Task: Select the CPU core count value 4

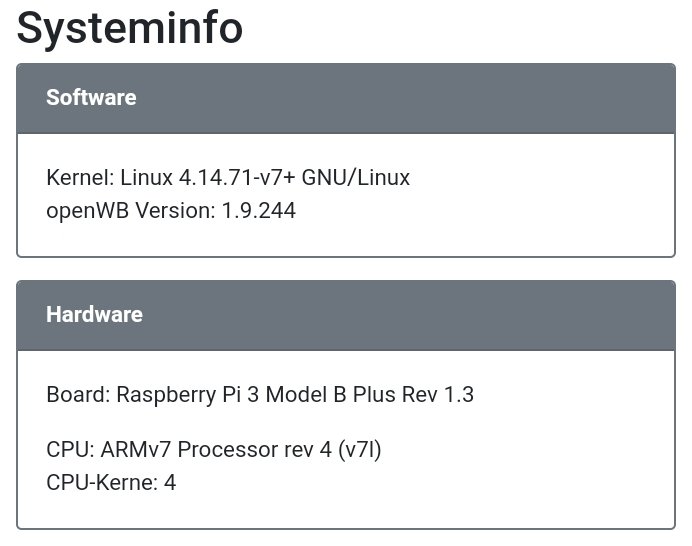Action: tap(170, 483)
